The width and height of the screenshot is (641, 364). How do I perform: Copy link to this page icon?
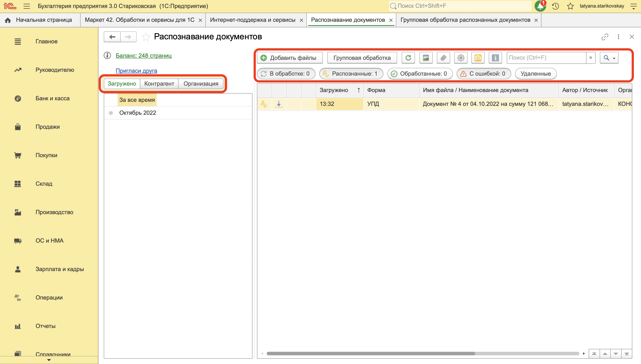point(605,37)
